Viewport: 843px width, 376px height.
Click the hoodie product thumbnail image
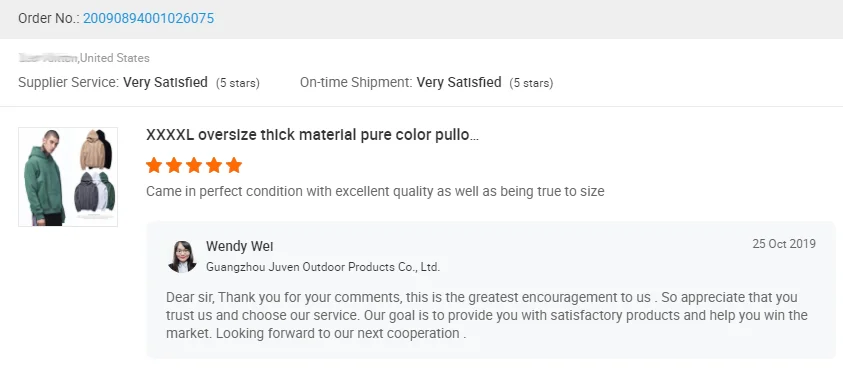(68, 177)
